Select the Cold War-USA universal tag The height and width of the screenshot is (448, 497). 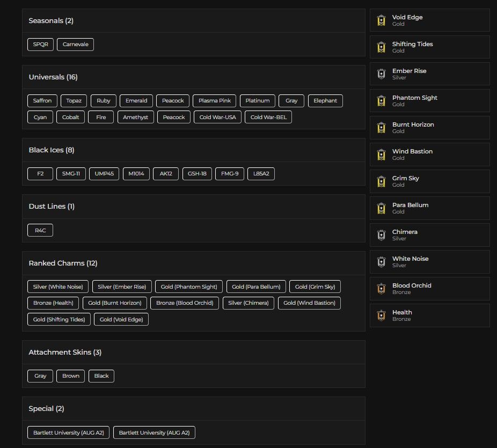[x=217, y=117]
